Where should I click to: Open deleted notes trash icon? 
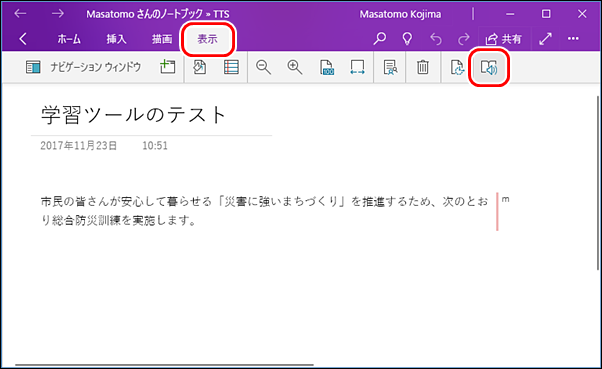(423, 67)
